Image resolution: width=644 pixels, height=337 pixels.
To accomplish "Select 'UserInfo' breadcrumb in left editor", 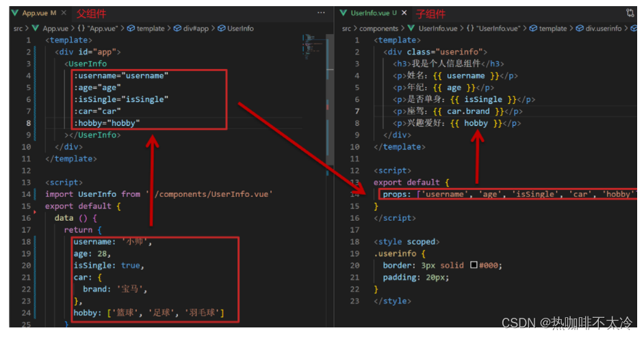I will tap(240, 28).
